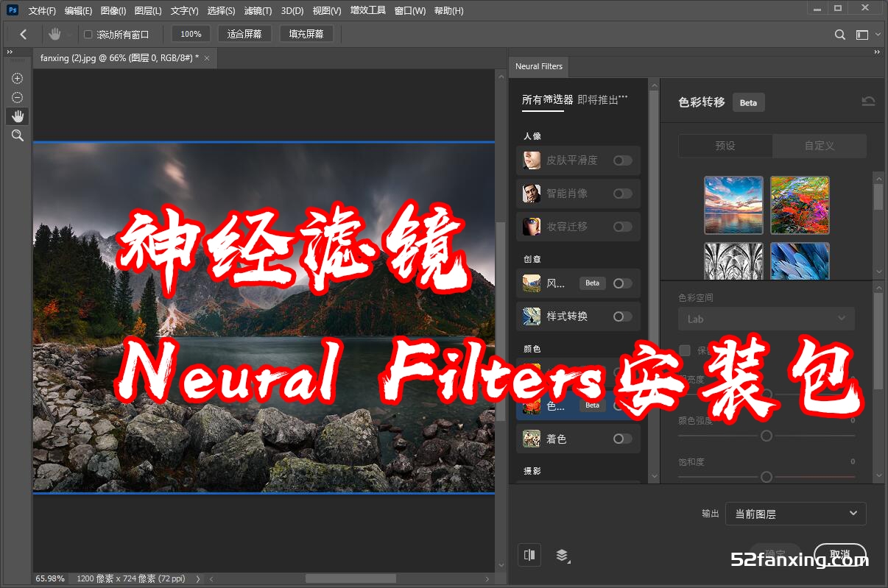Open the 帮助(H) menu
888x588 pixels.
click(449, 11)
